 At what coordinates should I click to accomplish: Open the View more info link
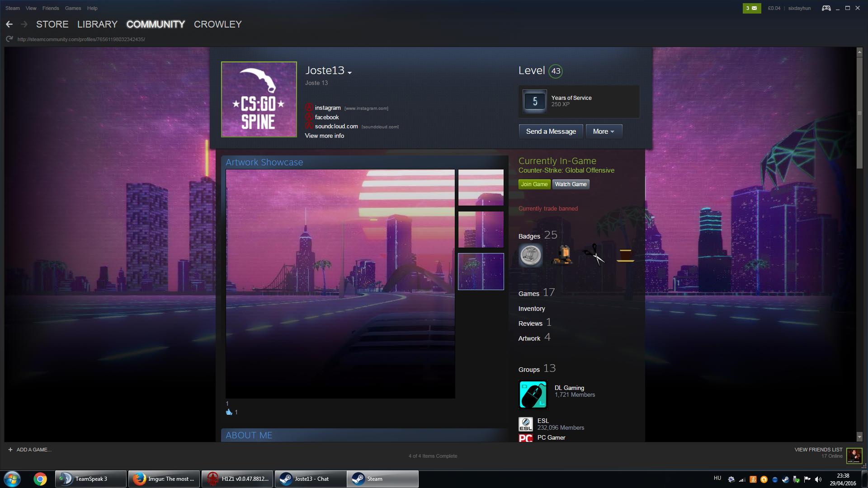pyautogui.click(x=324, y=136)
